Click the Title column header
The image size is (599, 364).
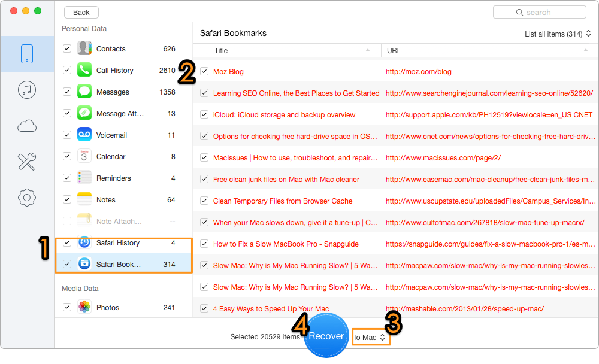pyautogui.click(x=287, y=50)
